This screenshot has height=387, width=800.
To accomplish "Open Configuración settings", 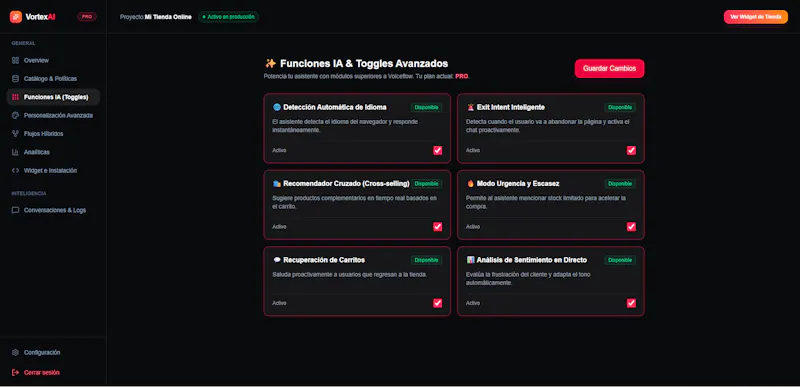I will coord(53,352).
